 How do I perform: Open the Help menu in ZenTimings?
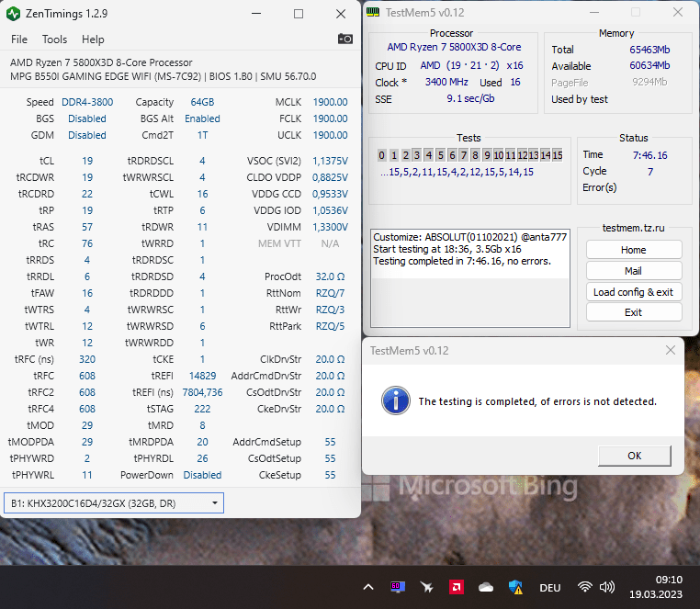tap(93, 39)
